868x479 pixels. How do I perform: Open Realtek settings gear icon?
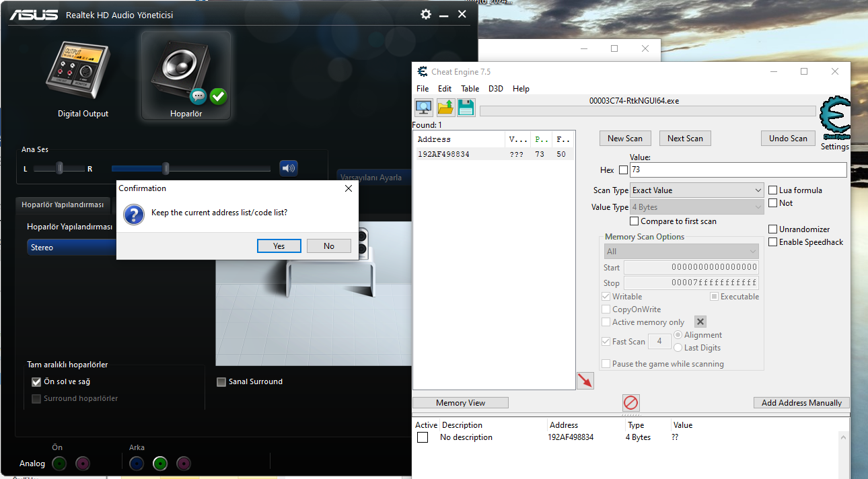(426, 14)
